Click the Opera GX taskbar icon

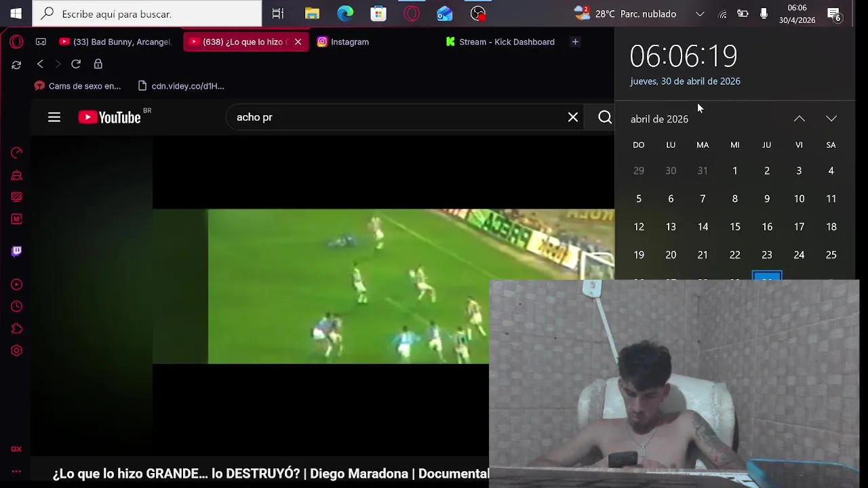tap(412, 14)
